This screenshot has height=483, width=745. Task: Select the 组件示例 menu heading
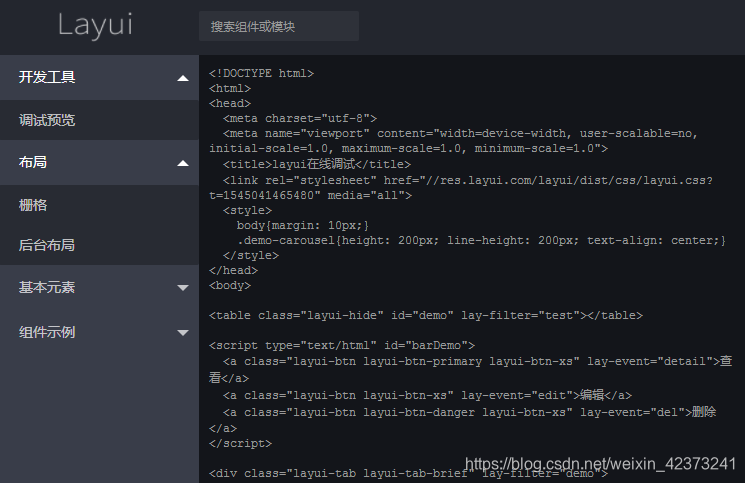[x=47, y=332]
